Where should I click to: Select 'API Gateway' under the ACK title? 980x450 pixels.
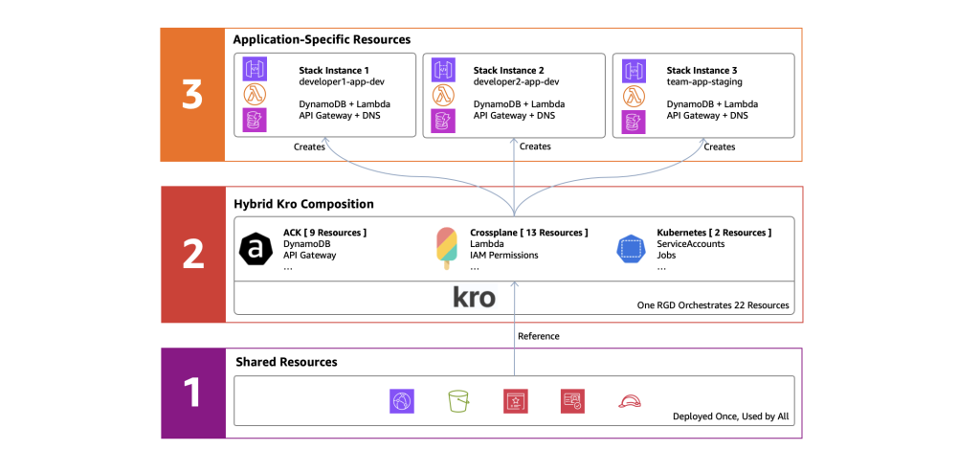(310, 255)
